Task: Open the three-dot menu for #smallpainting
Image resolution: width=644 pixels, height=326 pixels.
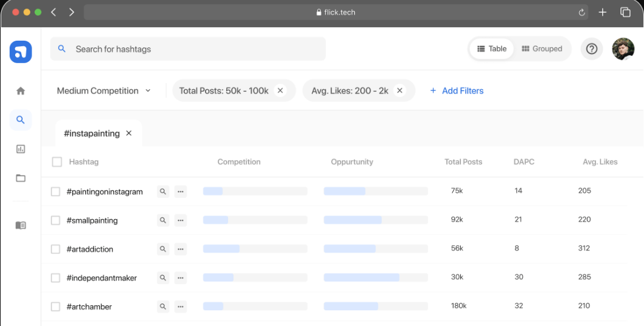Action: pos(180,220)
